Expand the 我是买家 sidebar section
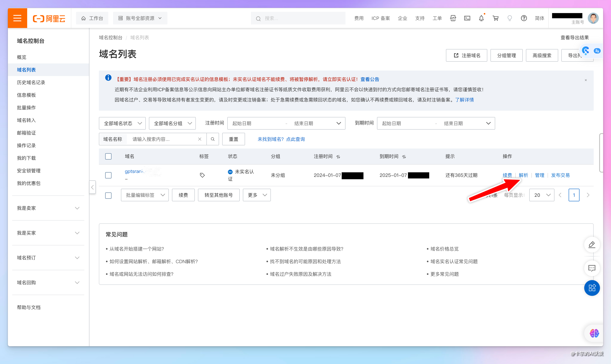Viewport: 611px width, 364px height. point(48,233)
